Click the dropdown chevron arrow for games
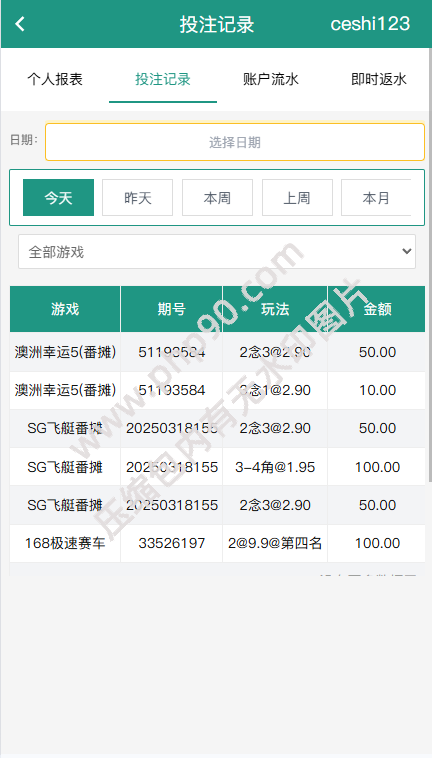Viewport: 432px width, 758px height. click(x=407, y=251)
